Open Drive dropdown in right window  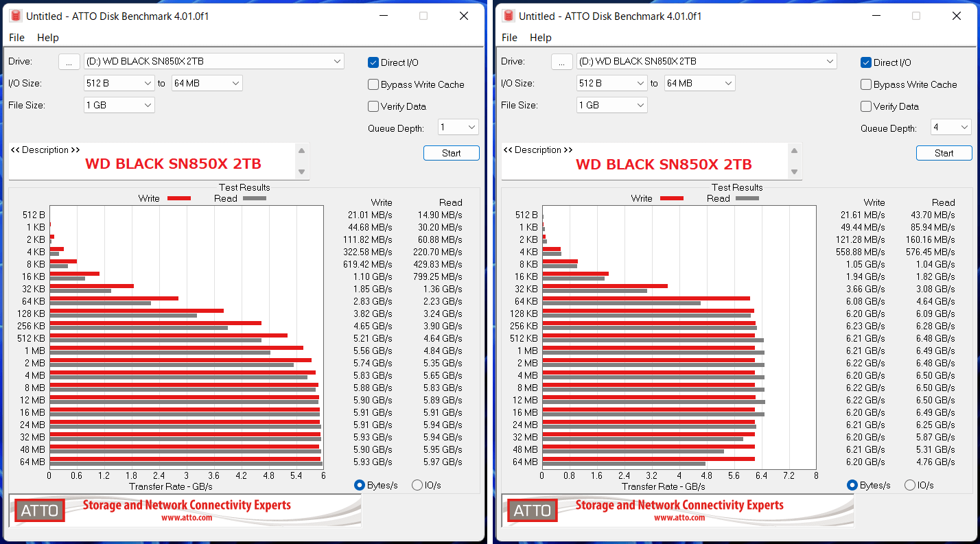coord(707,61)
